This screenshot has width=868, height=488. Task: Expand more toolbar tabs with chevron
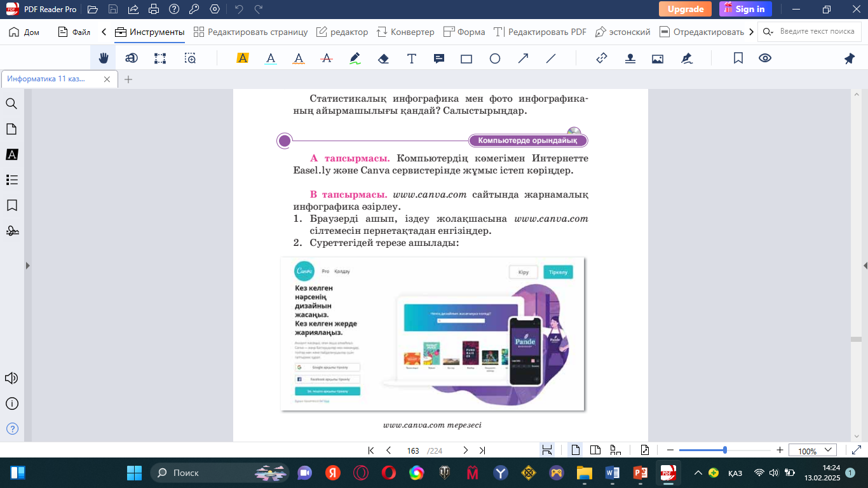752,32
